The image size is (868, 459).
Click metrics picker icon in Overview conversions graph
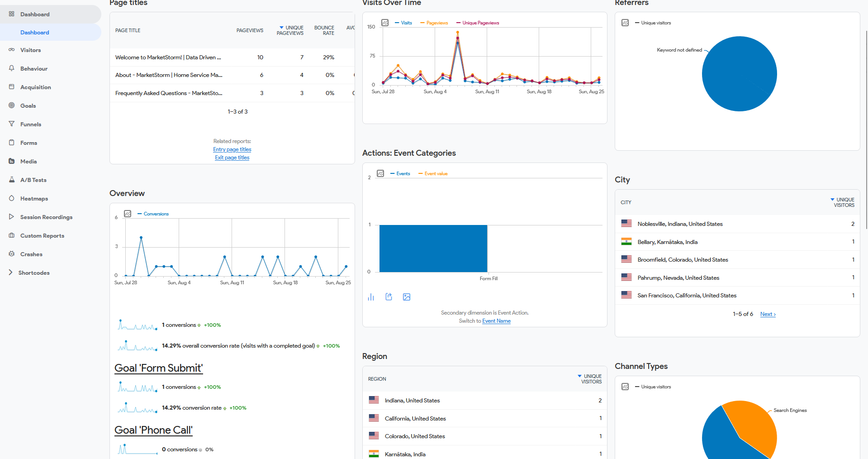tap(128, 214)
